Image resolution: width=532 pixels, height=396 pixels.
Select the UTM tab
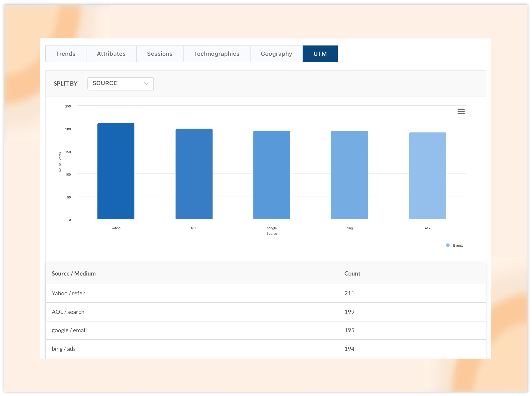320,54
